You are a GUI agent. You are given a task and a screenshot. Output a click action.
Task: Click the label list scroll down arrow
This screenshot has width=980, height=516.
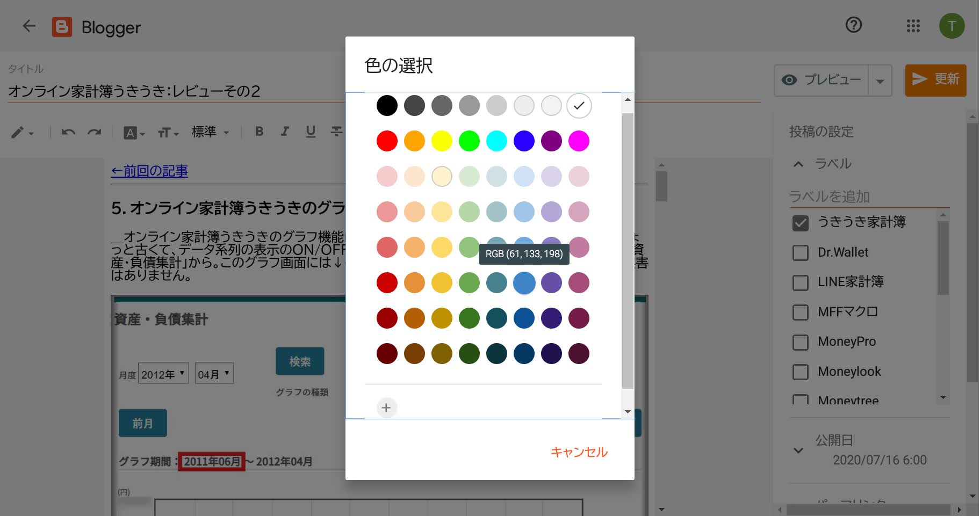tap(943, 397)
